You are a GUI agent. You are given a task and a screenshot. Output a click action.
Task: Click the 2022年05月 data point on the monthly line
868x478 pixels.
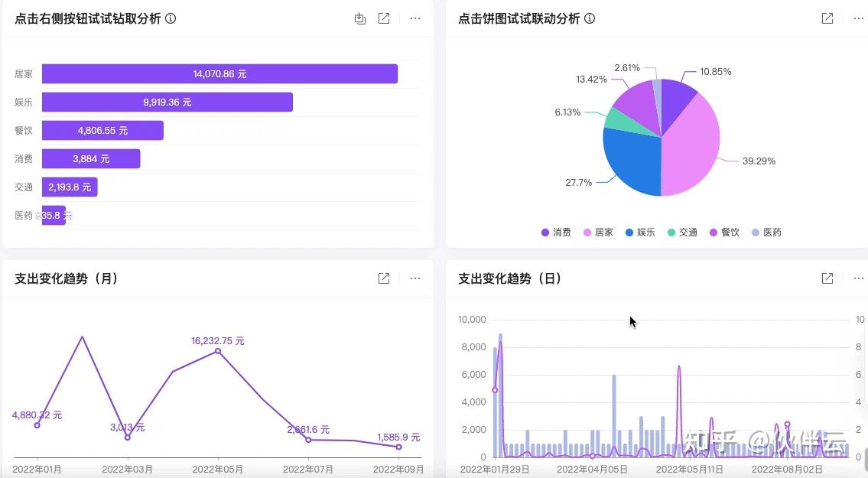pyautogui.click(x=218, y=351)
